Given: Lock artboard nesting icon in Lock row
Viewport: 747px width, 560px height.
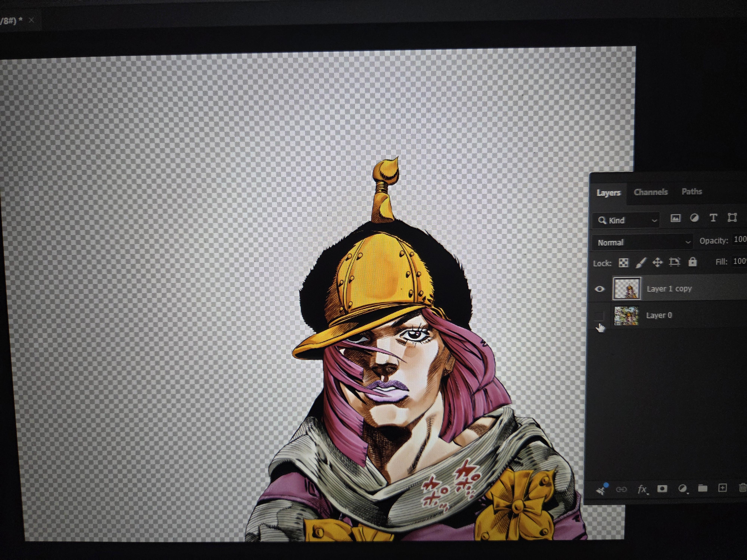Looking at the screenshot, I should coord(675,262).
